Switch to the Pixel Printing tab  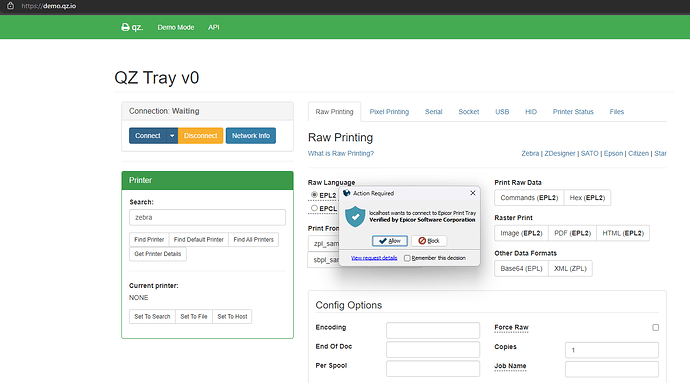[x=389, y=112]
